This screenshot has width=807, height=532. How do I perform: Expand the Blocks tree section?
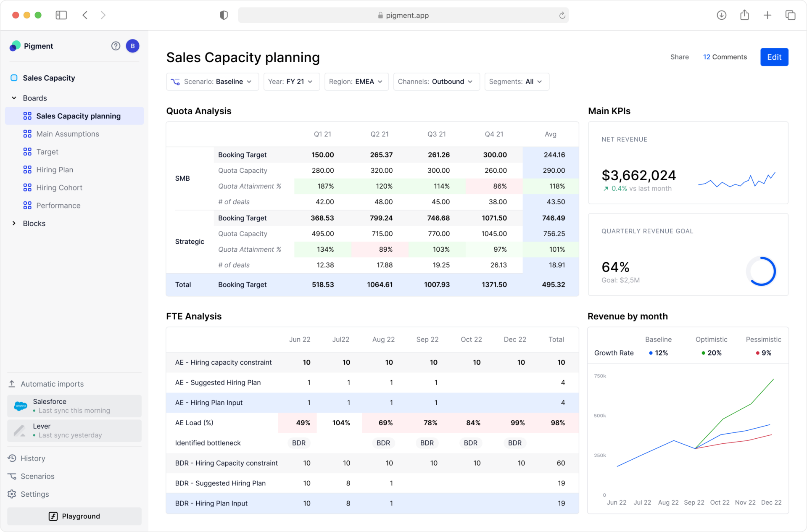coord(14,224)
